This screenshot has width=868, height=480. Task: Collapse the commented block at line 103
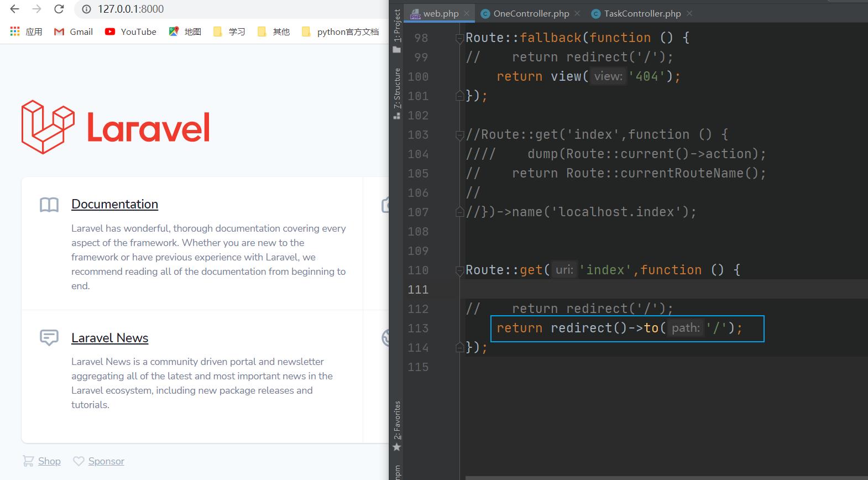(459, 134)
